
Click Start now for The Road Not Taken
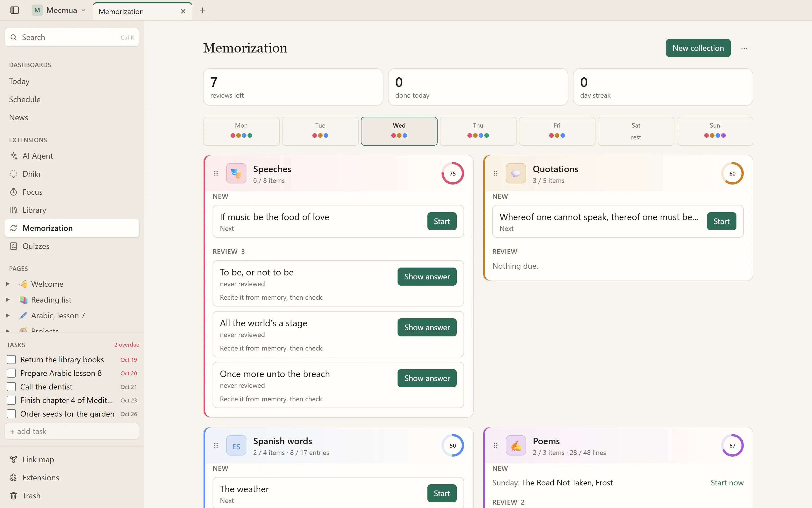click(x=727, y=483)
